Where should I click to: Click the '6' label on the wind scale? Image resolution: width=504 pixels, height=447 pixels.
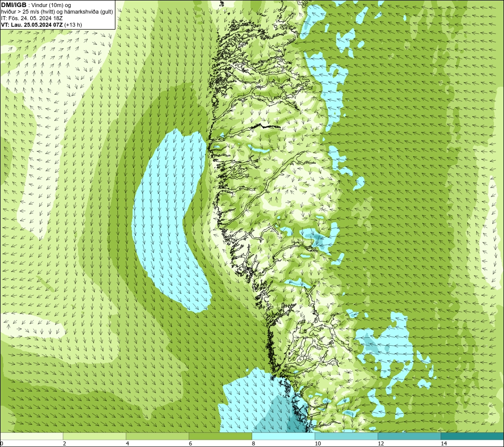(x=191, y=443)
